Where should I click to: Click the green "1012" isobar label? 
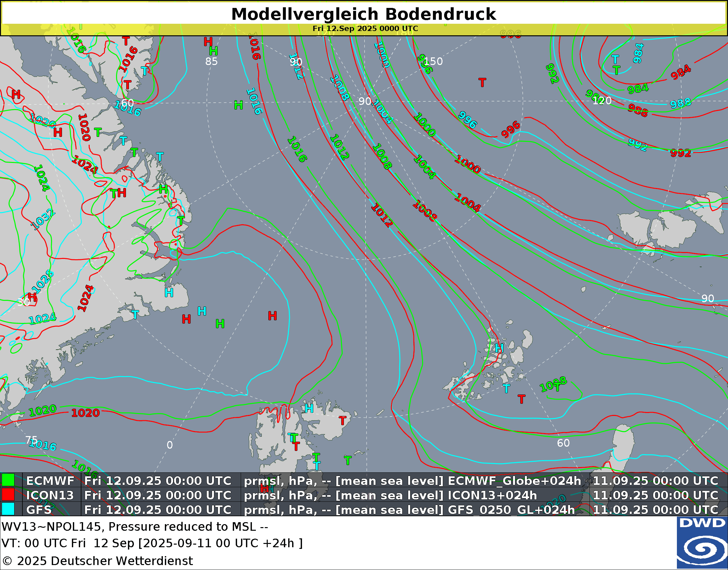340,147
